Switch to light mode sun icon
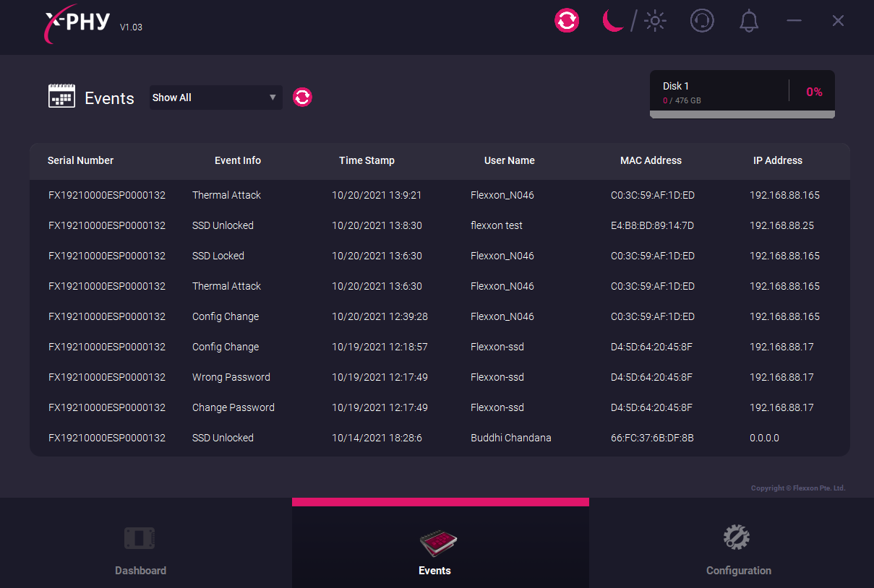Image resolution: width=874 pixels, height=588 pixels. point(655,21)
